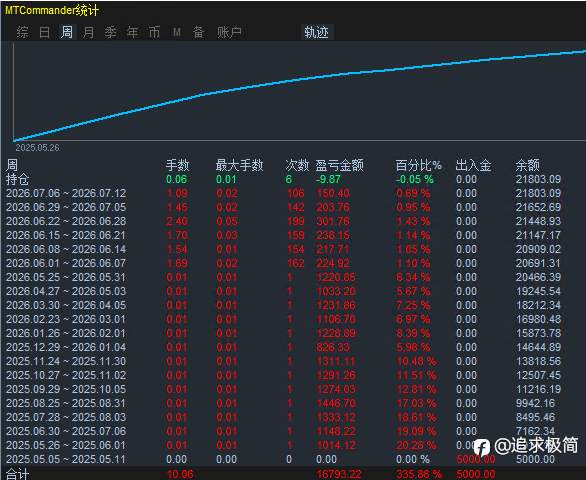
Task: Click the 次数 column header
Action: click(297, 165)
